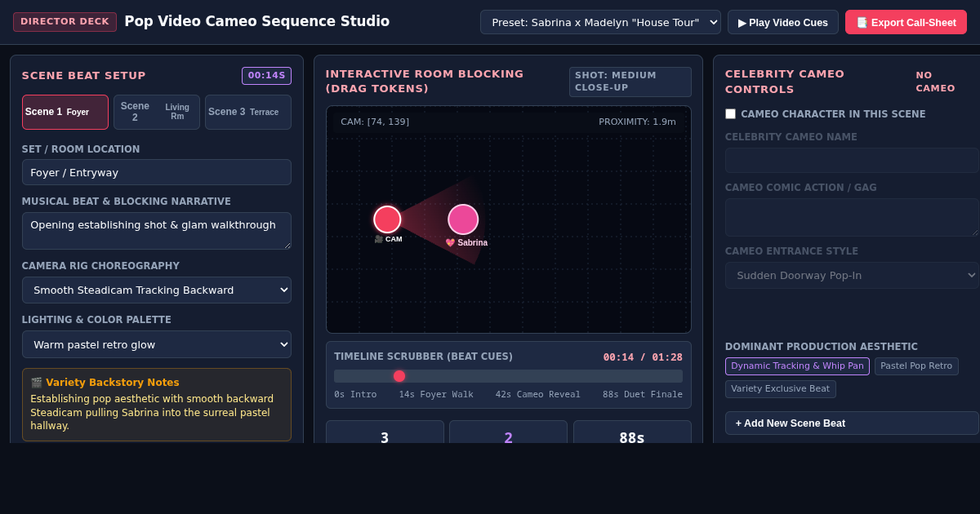The image size is (980, 514).
Task: Click the 00:14S scene time badge
Action: point(266,76)
